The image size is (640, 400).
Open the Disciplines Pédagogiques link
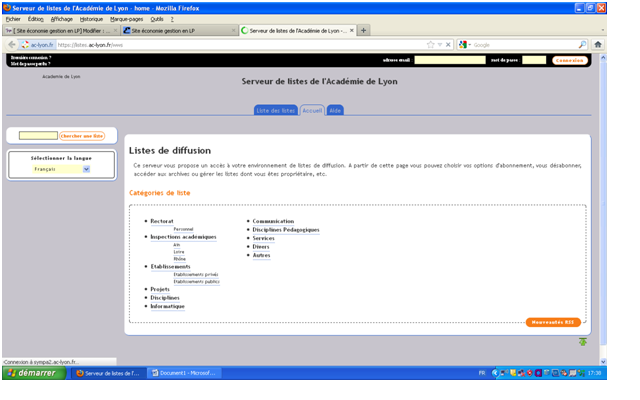286,230
